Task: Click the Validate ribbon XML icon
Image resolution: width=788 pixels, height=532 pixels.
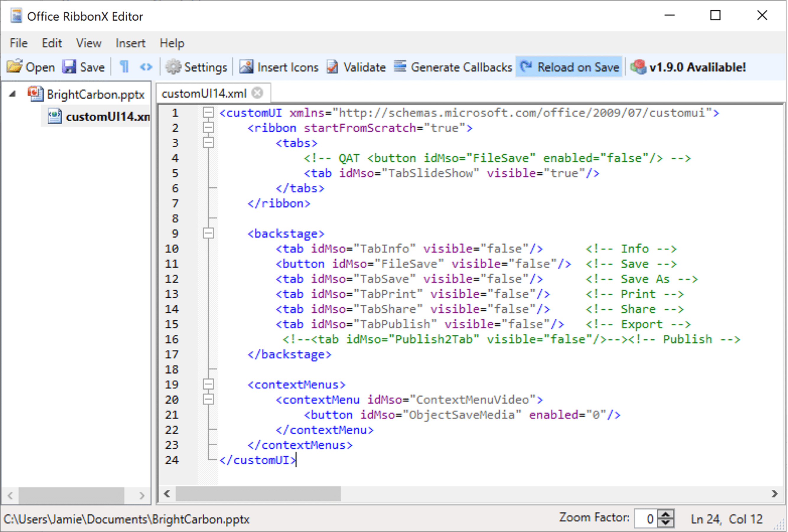Action: 356,66
